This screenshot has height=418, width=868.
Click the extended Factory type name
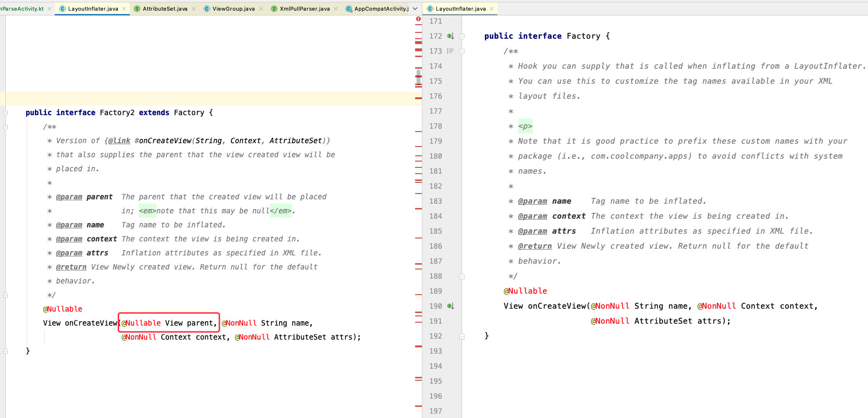pyautogui.click(x=189, y=113)
